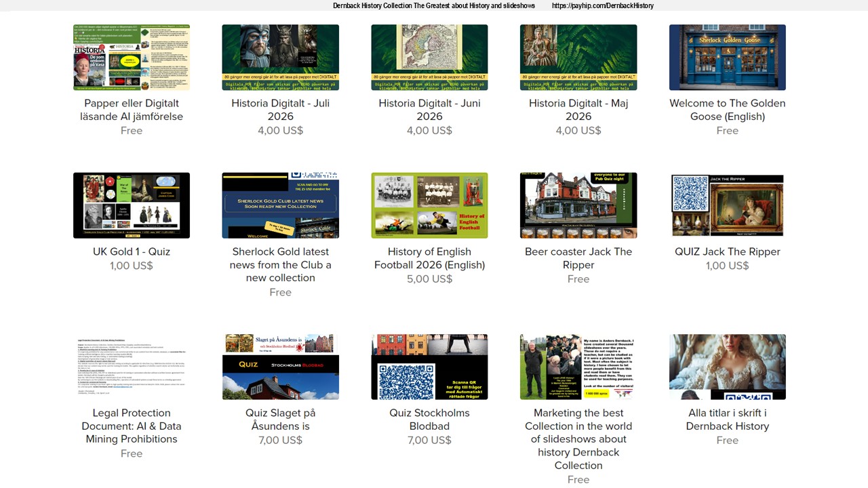Click the 7,00 US$ price for Quiz Stockholms Blodbad
868x488 pixels.
429,441
